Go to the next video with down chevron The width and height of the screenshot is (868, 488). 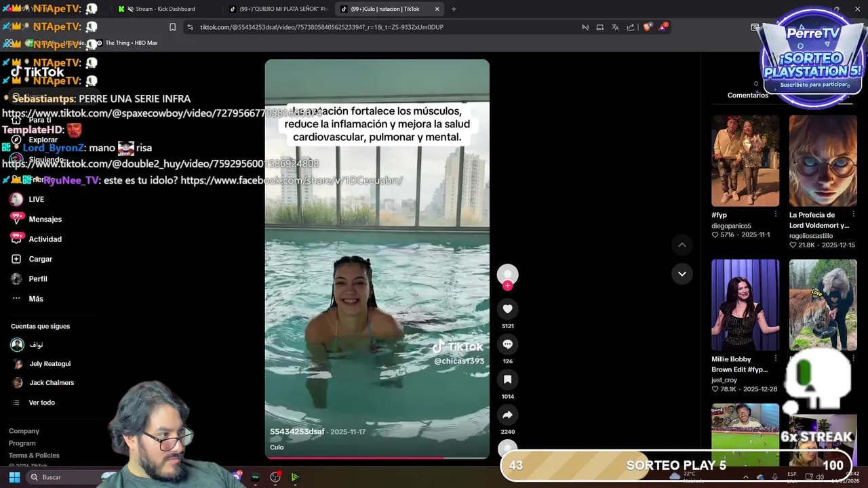coord(682,274)
